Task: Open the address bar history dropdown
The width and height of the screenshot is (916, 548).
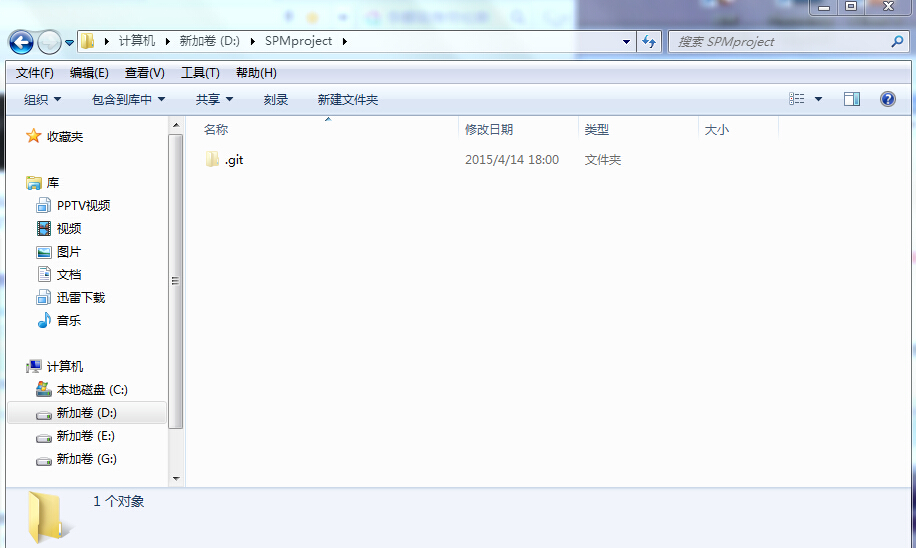Action: coord(626,41)
